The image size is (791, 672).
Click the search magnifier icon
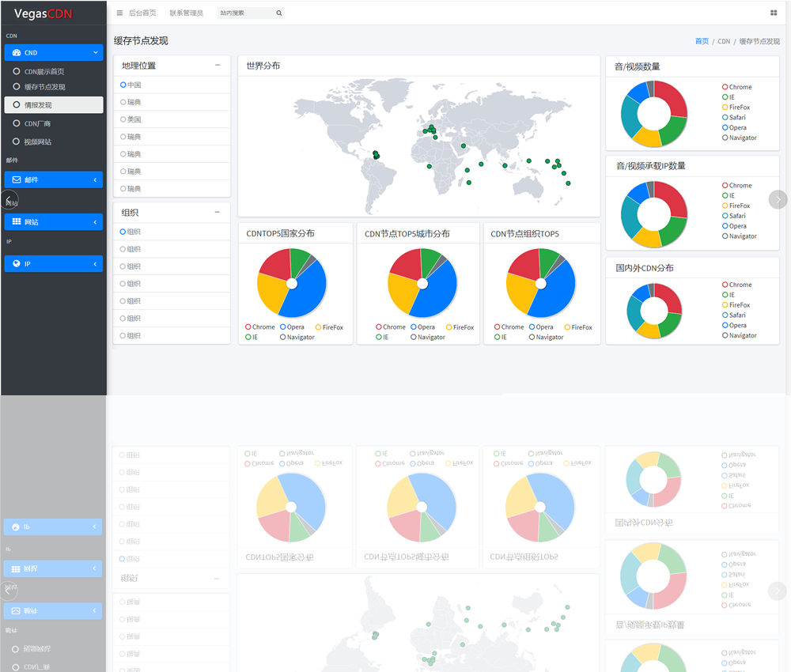pyautogui.click(x=278, y=13)
